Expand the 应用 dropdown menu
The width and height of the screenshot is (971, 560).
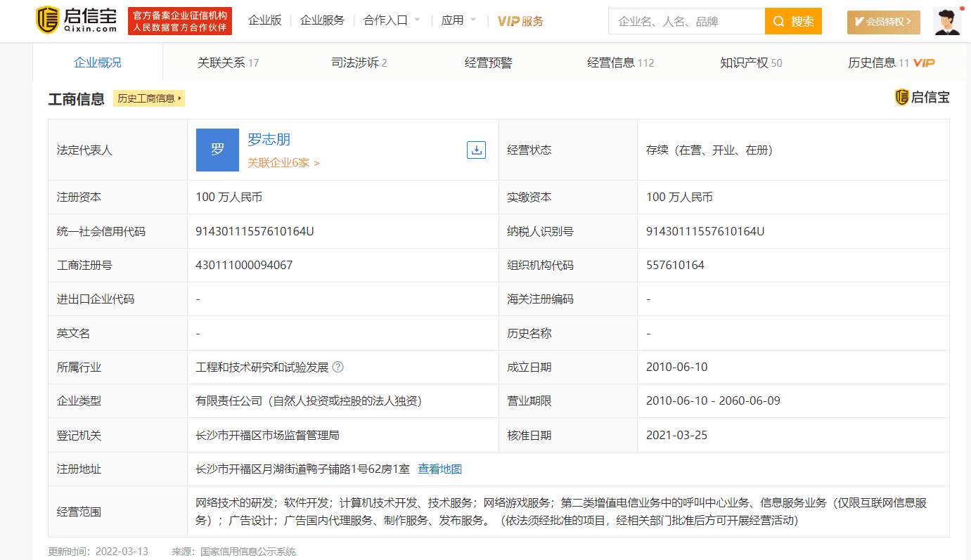pos(458,20)
